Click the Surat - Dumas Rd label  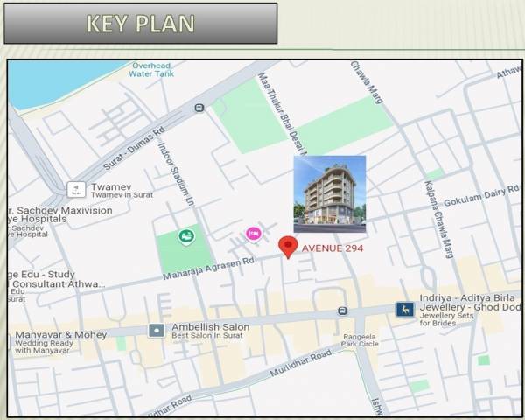pos(134,148)
